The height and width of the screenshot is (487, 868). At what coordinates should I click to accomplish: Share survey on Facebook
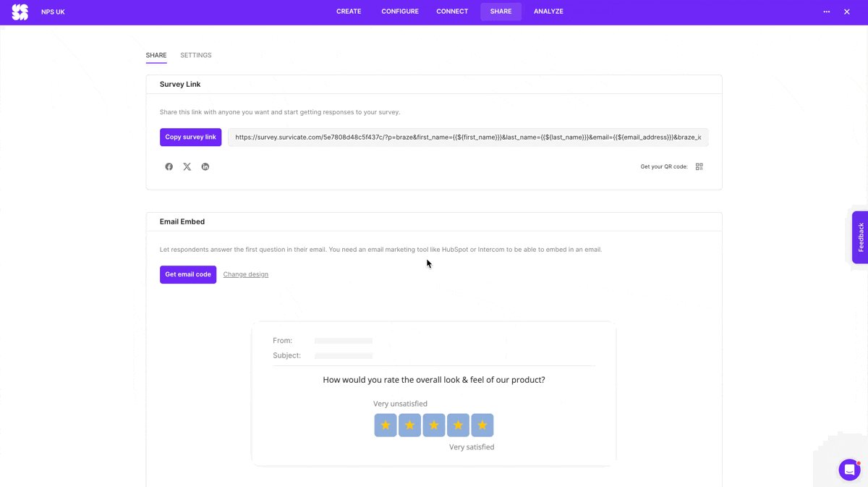click(x=169, y=166)
